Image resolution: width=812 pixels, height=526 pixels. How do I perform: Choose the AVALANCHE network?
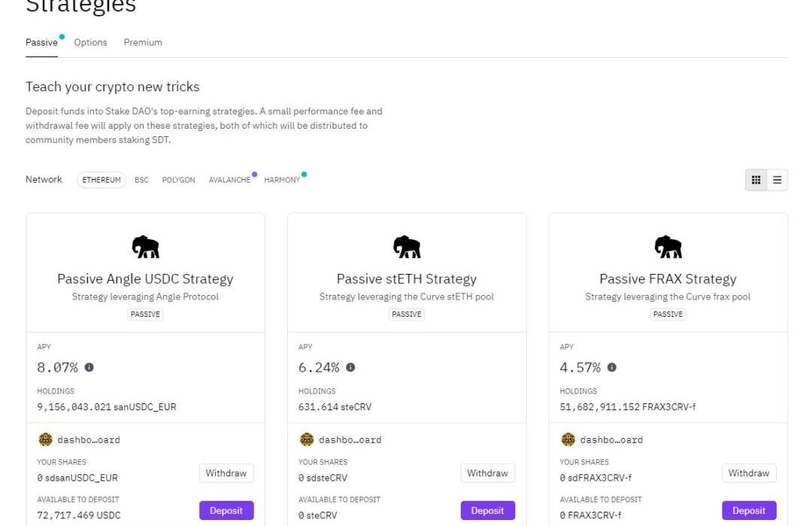tap(229, 180)
